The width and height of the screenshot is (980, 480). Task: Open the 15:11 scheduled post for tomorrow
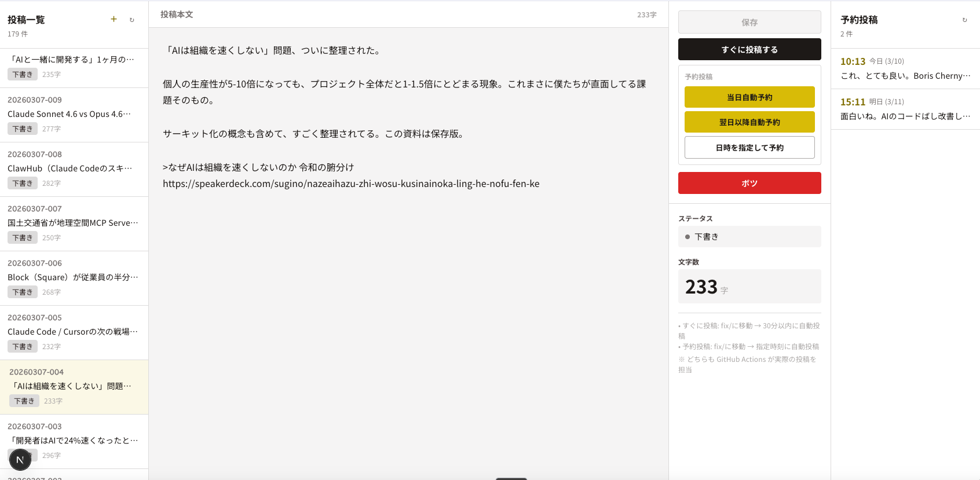point(905,109)
